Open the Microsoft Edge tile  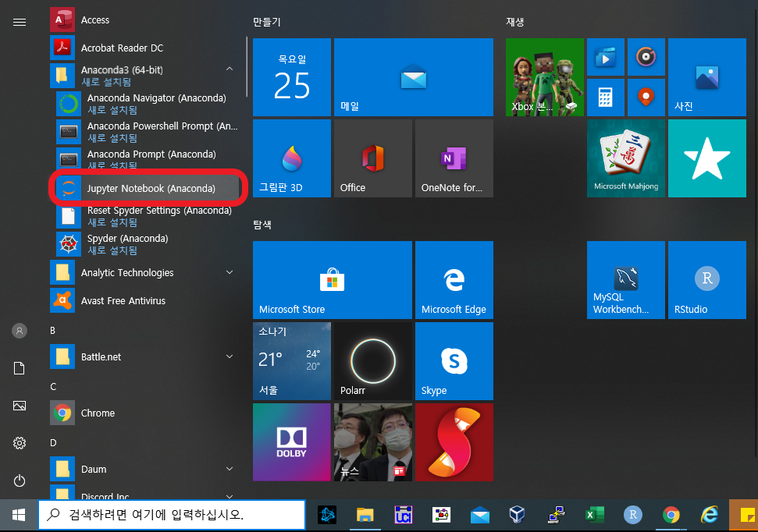(454, 280)
